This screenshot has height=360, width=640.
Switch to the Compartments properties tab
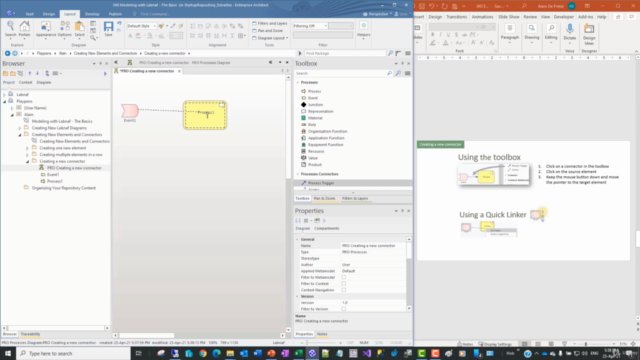[x=327, y=229]
